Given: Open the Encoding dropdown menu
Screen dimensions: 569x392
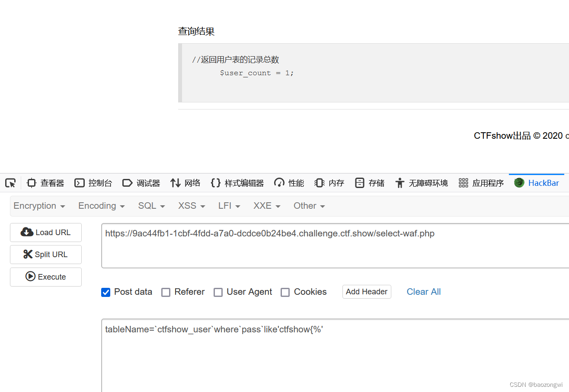Looking at the screenshot, I should click(101, 206).
